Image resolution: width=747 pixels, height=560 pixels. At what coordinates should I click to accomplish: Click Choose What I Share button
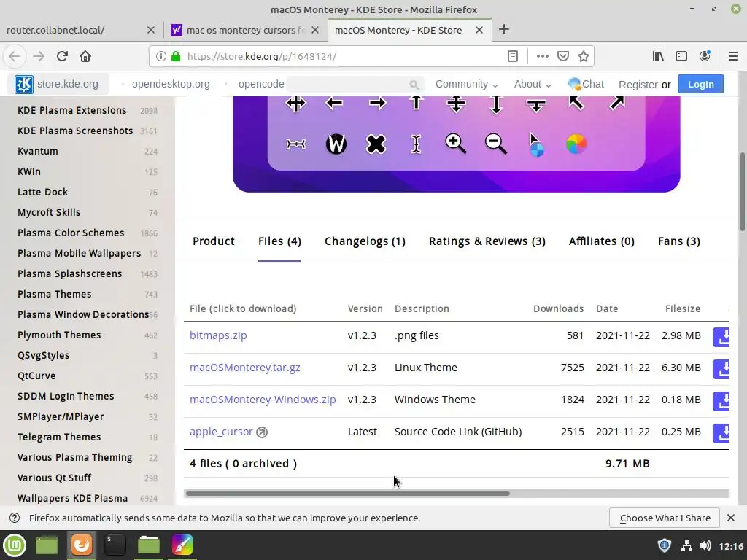(665, 518)
